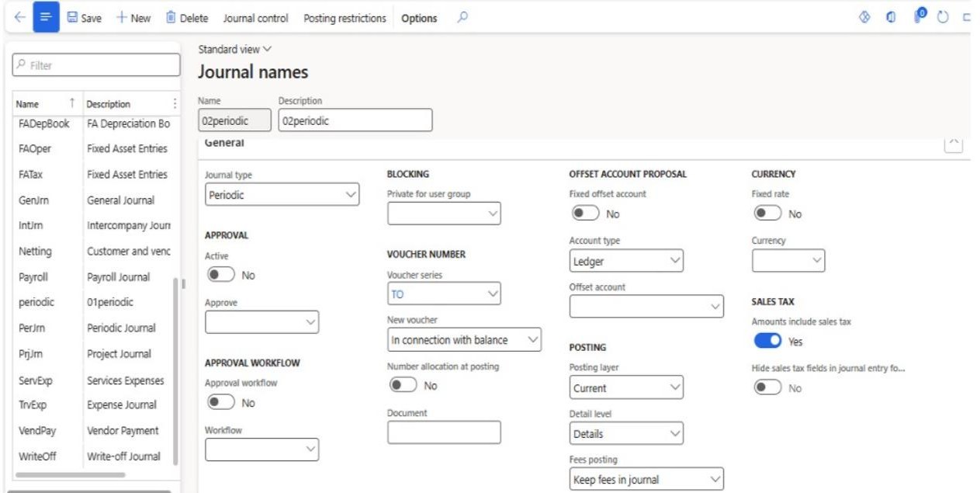The image size is (980, 493).
Task: Expand the Voucher series dropdown
Action: pos(444,293)
